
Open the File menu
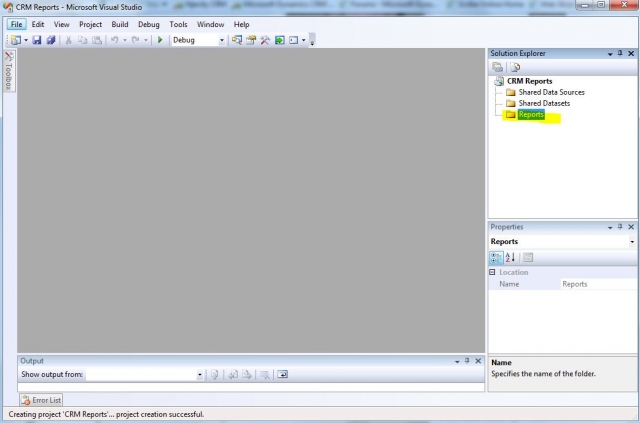pos(16,24)
